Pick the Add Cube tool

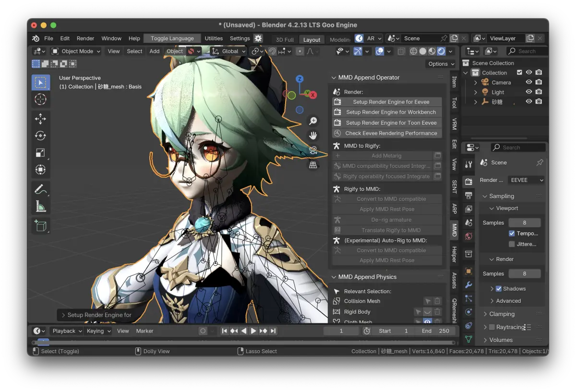click(x=41, y=226)
